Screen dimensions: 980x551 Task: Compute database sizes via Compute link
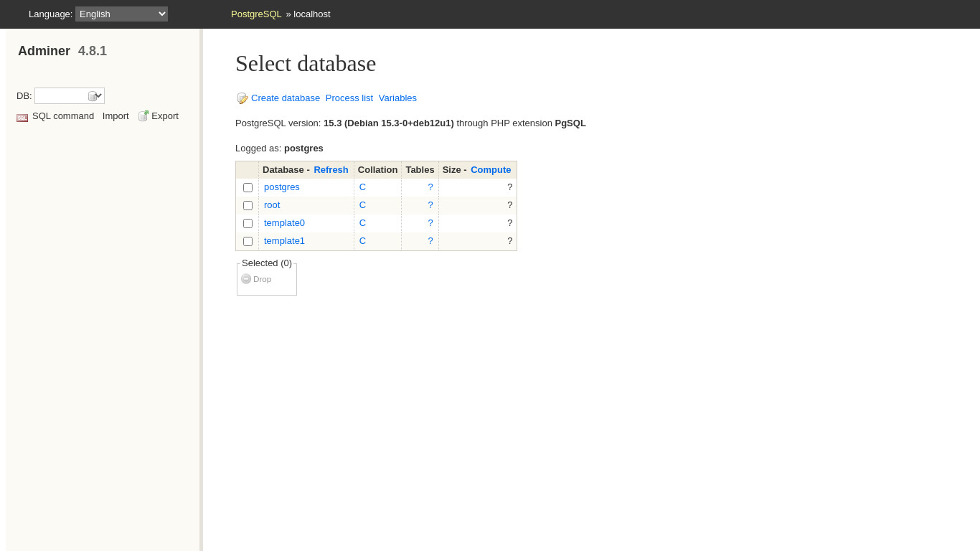click(491, 169)
